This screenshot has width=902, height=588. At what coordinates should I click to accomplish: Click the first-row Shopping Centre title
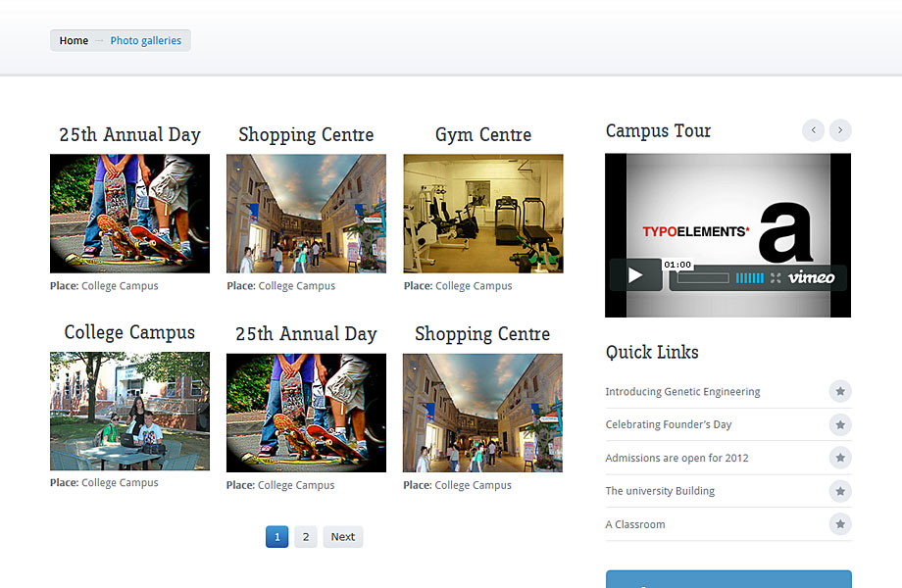coord(306,135)
